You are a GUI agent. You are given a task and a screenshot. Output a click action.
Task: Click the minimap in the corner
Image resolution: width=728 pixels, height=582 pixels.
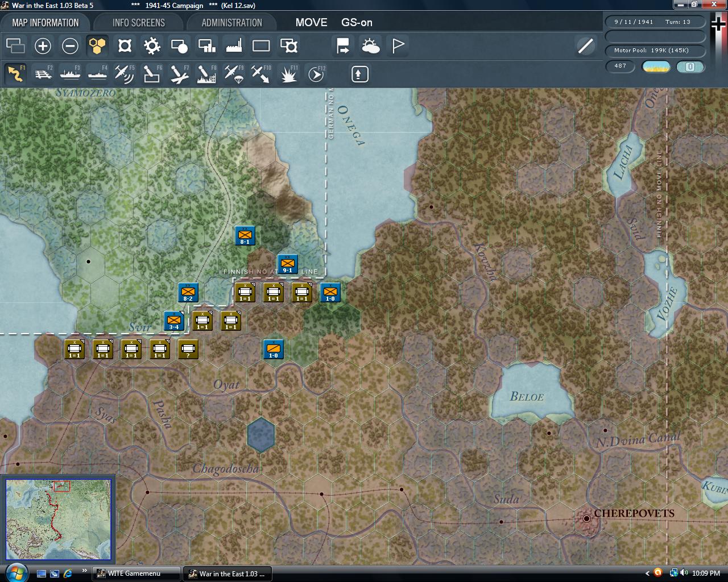click(58, 519)
